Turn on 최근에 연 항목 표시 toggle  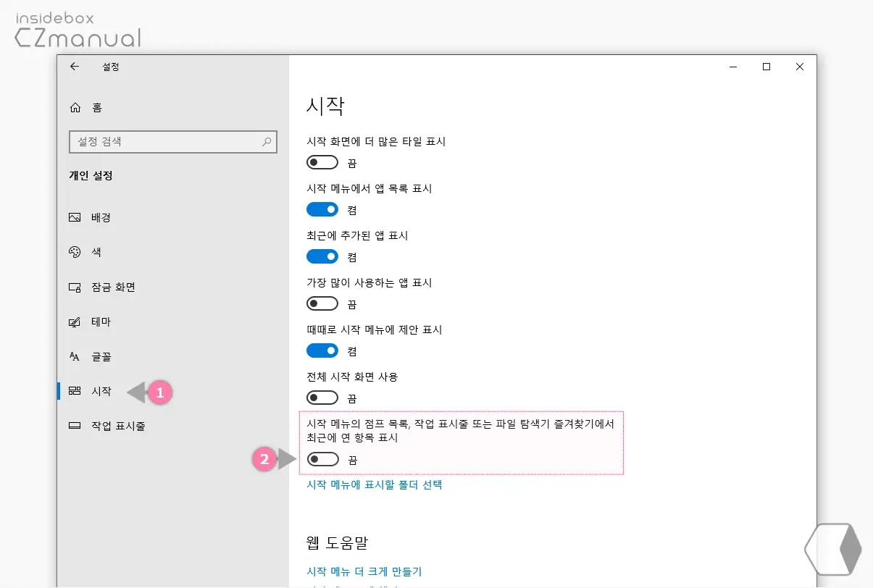(322, 458)
